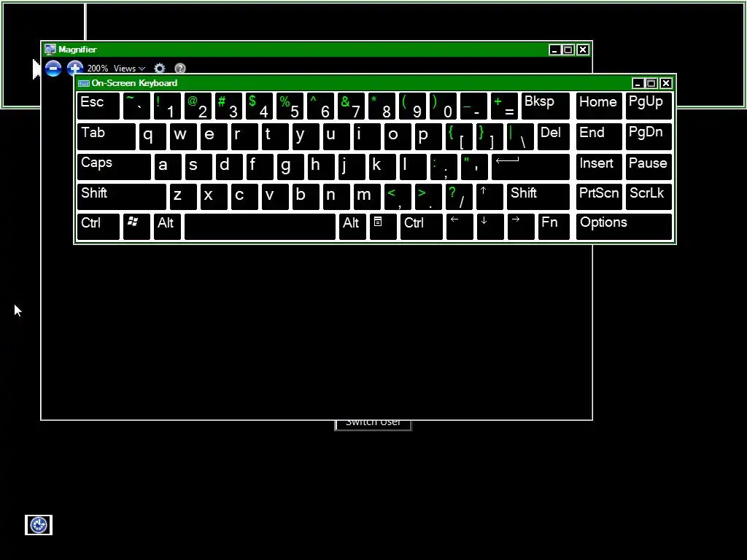Screen dimensions: 747x560
Task: Tap the Bksp key
Action: [x=545, y=106]
